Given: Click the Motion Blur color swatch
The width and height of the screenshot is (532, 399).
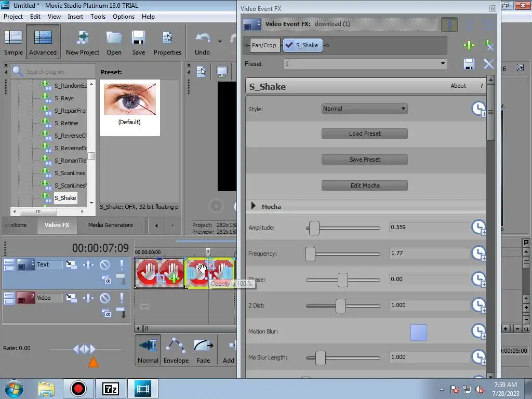Looking at the screenshot, I should tap(418, 332).
